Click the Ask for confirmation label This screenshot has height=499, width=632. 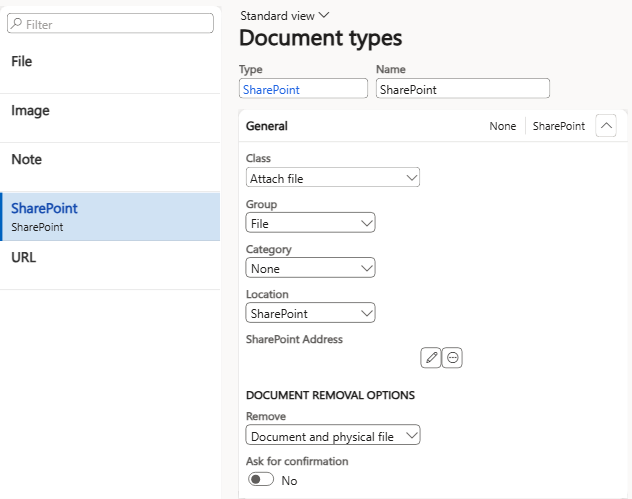coord(297,461)
